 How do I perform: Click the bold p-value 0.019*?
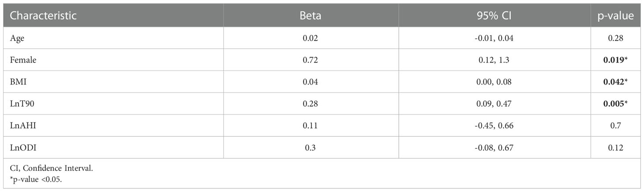tap(616, 60)
